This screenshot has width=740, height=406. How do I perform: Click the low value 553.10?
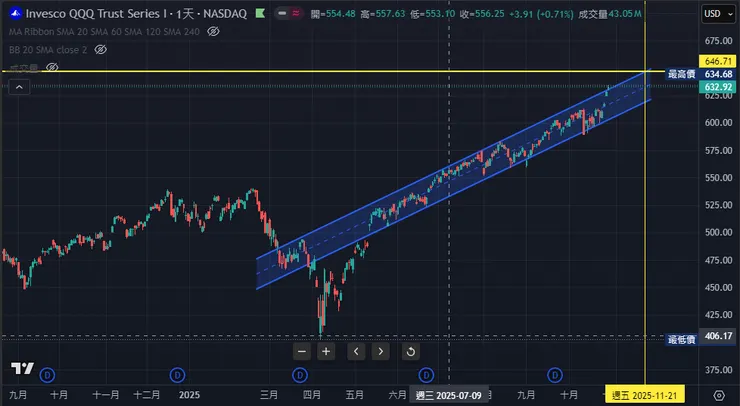coord(440,14)
